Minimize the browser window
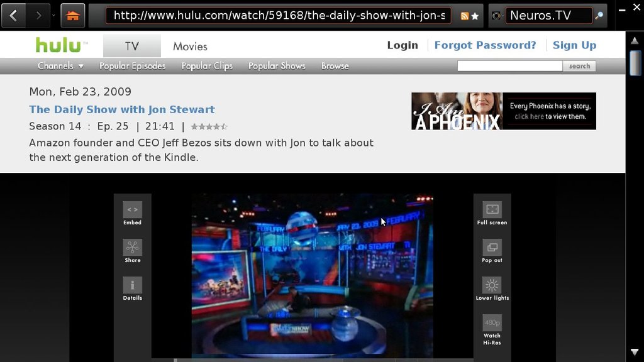 [x=622, y=9]
